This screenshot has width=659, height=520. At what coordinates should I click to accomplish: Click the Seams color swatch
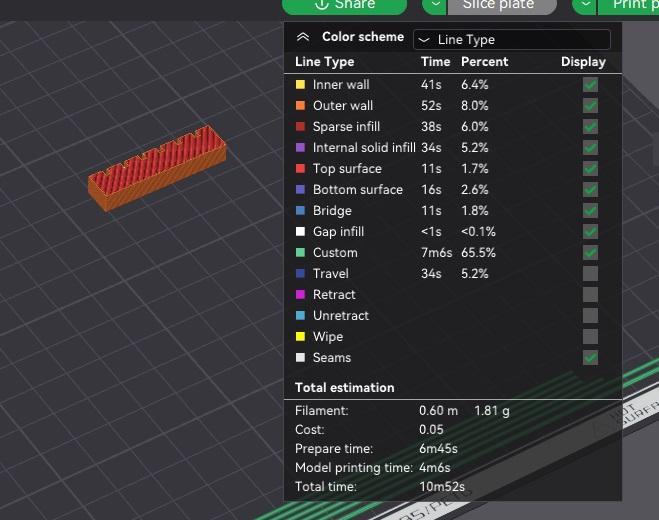[x=300, y=358]
